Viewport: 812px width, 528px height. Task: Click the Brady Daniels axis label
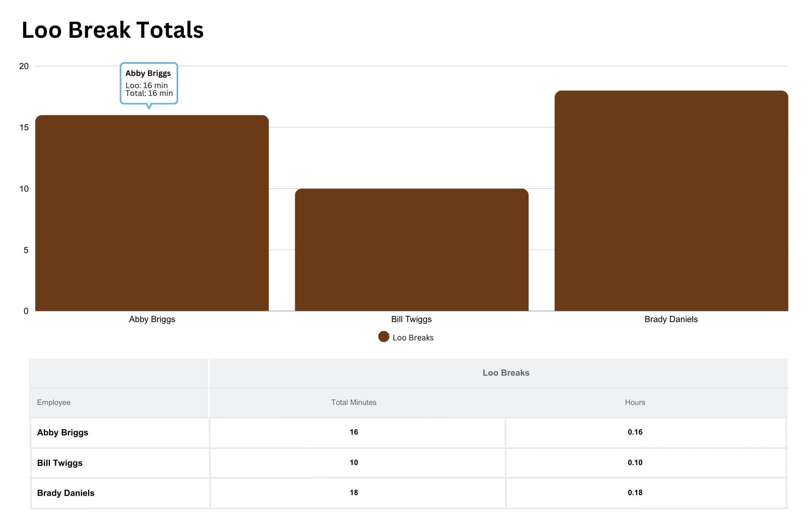[x=670, y=319]
